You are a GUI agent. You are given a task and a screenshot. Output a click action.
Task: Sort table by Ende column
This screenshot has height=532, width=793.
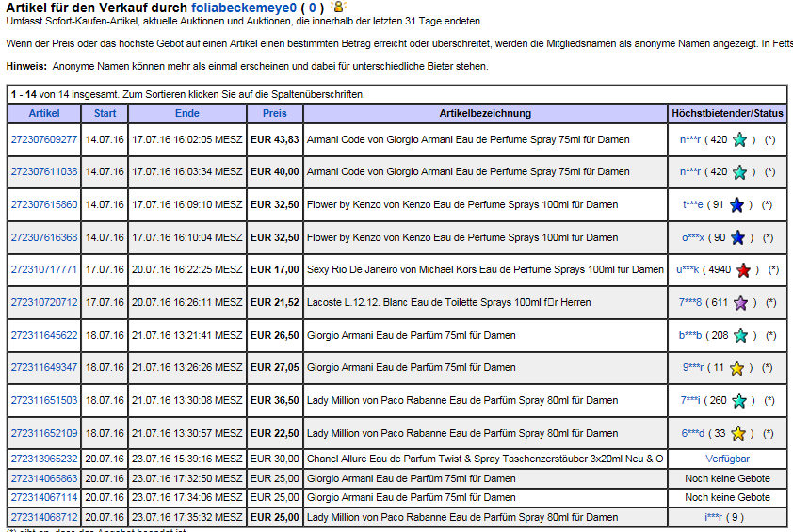[x=187, y=113]
